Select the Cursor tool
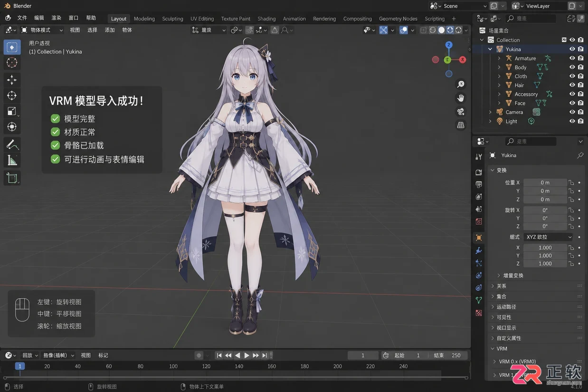The height and width of the screenshot is (392, 588). click(x=12, y=63)
